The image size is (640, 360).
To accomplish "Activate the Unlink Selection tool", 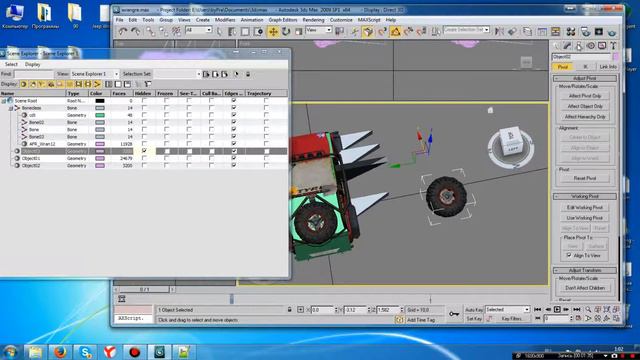I will (163, 31).
